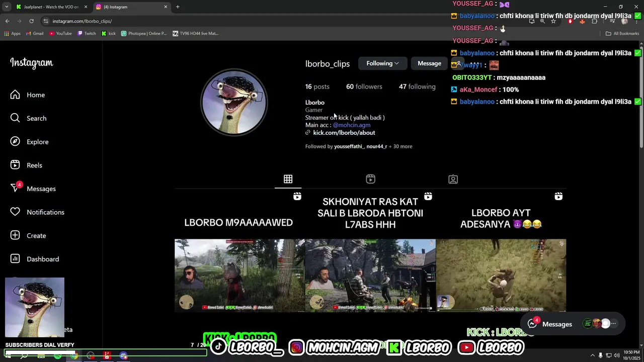The width and height of the screenshot is (644, 362).
Task: Click zoom magnifier icon in address bar
Action: (542, 21)
